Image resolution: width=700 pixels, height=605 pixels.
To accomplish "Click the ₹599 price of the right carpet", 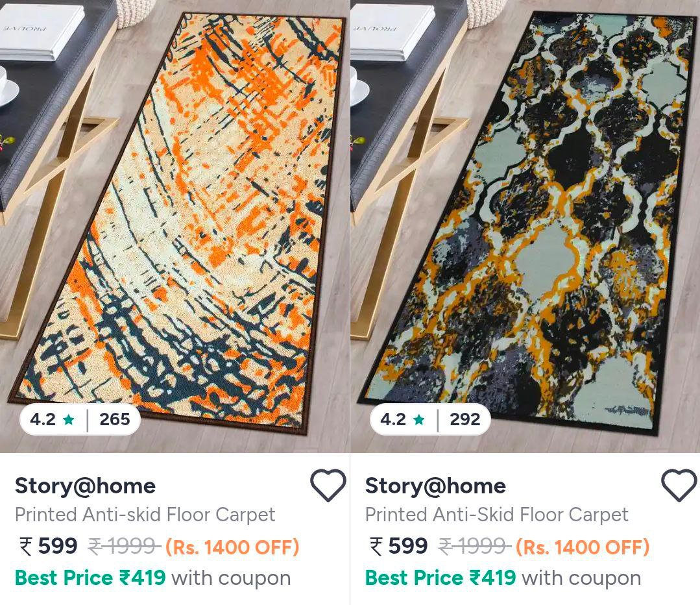I will tap(399, 546).
